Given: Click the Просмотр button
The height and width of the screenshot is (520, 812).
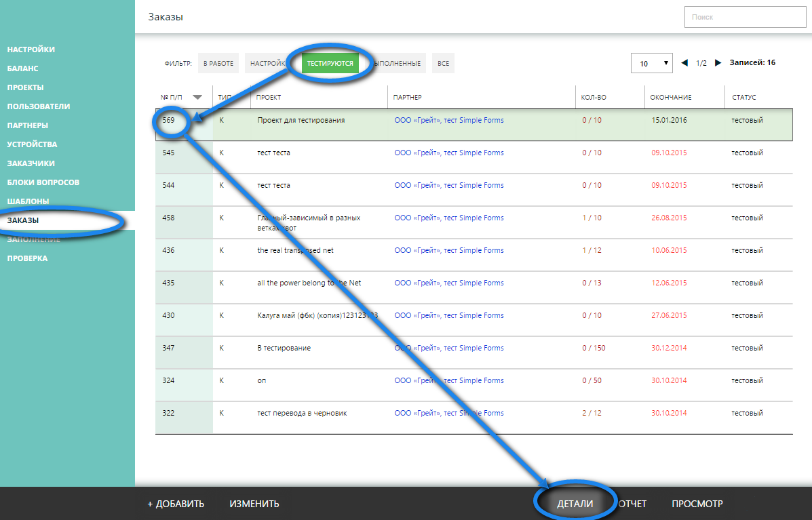Looking at the screenshot, I should click(x=697, y=504).
